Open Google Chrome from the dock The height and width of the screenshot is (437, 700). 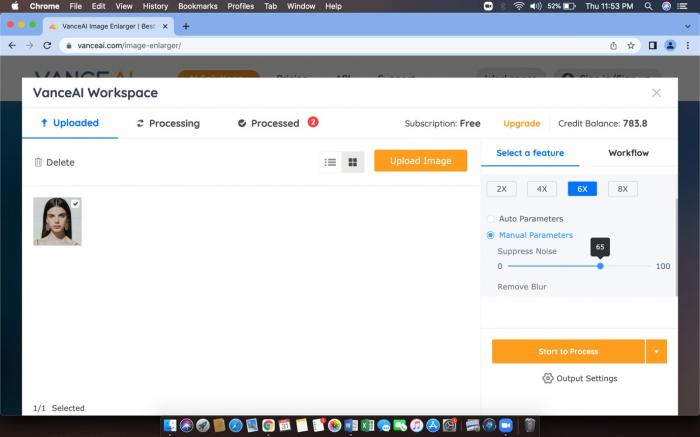click(268, 425)
